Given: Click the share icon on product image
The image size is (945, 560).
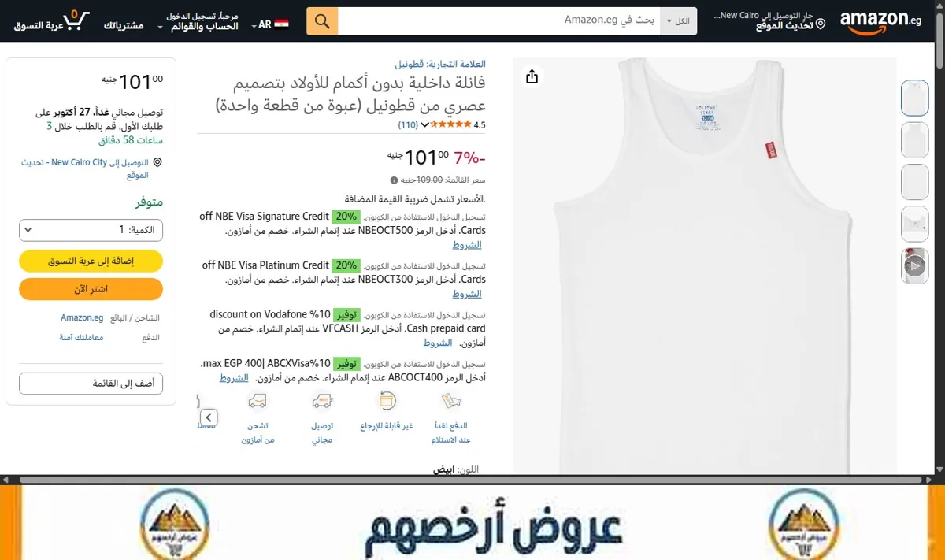Looking at the screenshot, I should click(532, 76).
